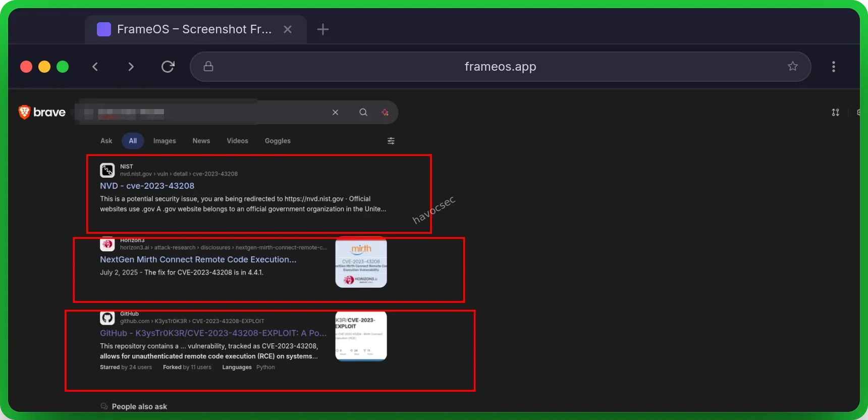Click the 'Starred by 24 users' text

[x=126, y=367]
